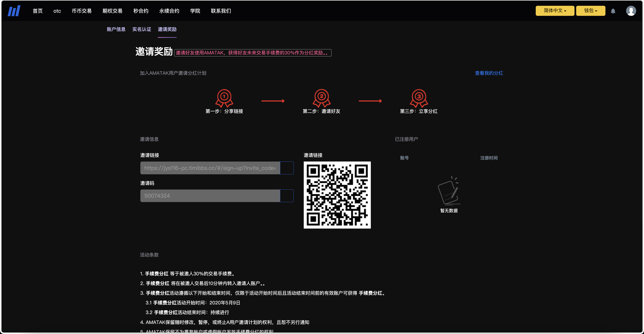Click the 暂无数据 empty-state illustration

coord(449,191)
